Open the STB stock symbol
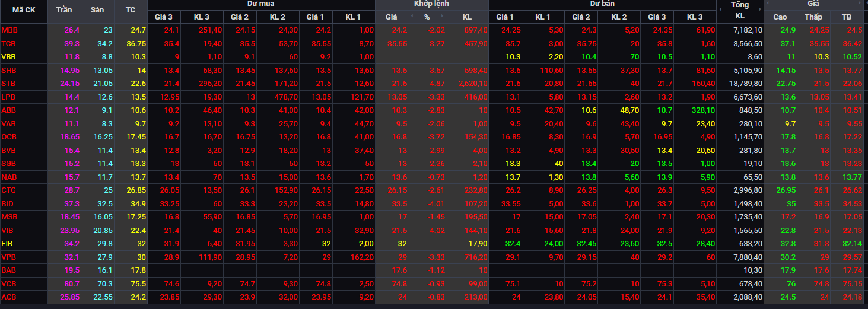 pos(9,83)
